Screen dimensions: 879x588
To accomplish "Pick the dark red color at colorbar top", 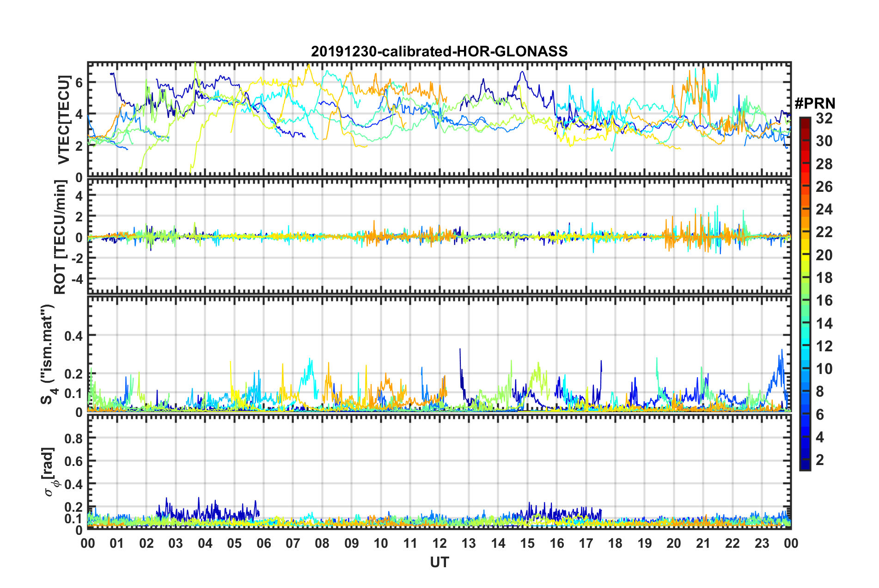I will point(805,121).
